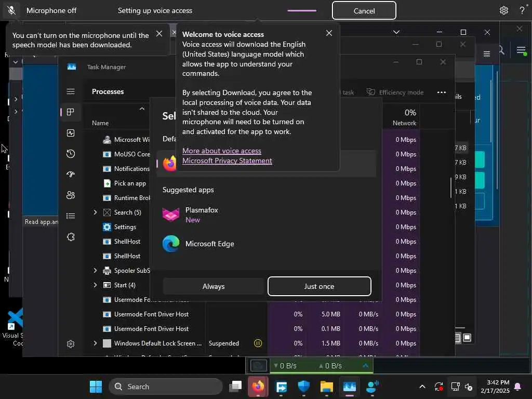The width and height of the screenshot is (532, 399).
Task: Click Efficiency mode in Task Manager toolbar
Action: point(395,92)
